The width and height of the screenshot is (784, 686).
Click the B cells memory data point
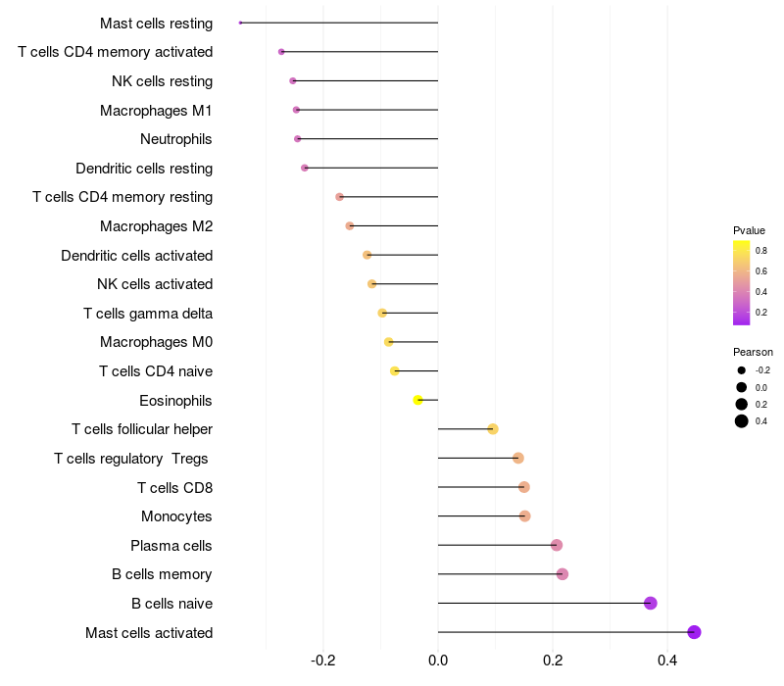coord(562,574)
